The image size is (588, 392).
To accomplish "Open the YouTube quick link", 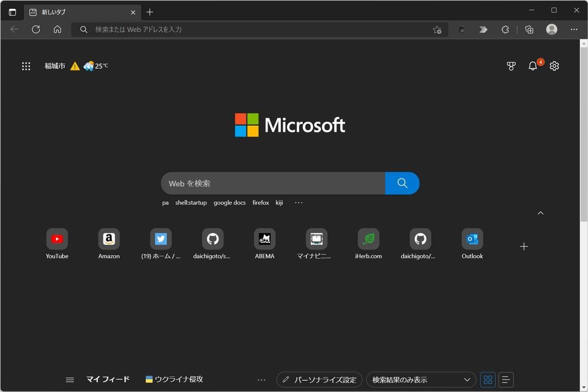I will tap(57, 244).
